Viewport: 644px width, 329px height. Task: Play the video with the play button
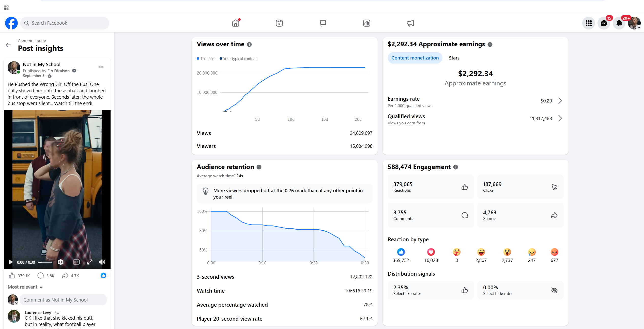click(x=10, y=262)
